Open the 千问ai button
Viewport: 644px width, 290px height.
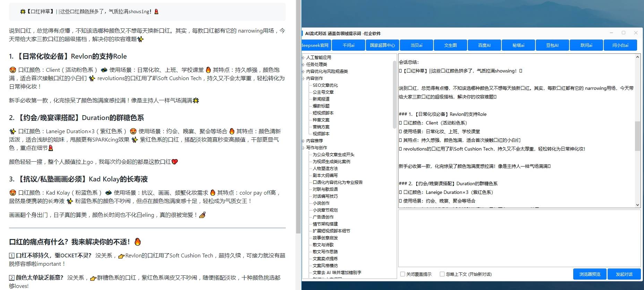(x=349, y=45)
